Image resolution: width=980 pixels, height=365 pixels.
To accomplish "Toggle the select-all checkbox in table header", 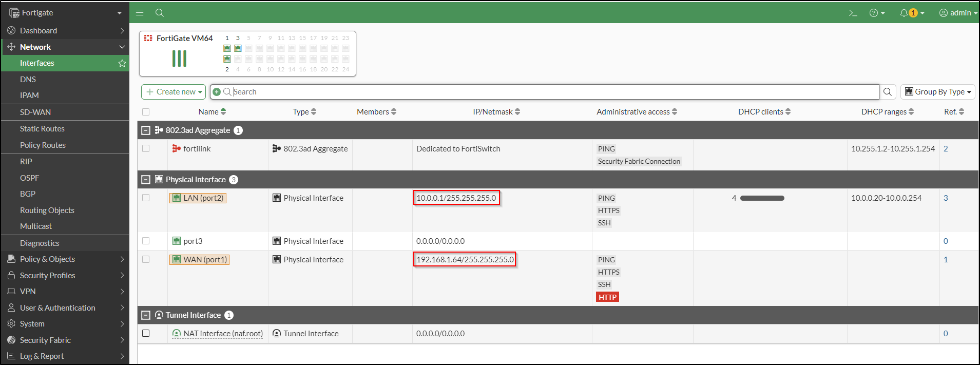I will (146, 112).
